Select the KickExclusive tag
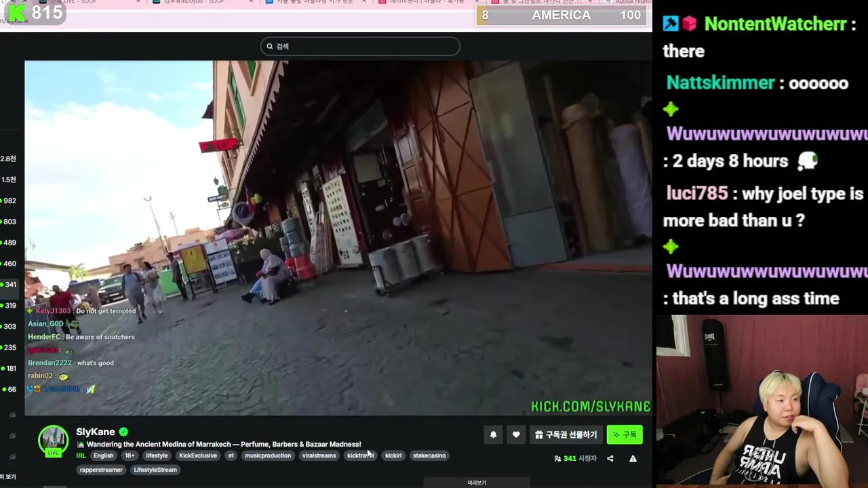The width and height of the screenshot is (868, 488). 198,455
